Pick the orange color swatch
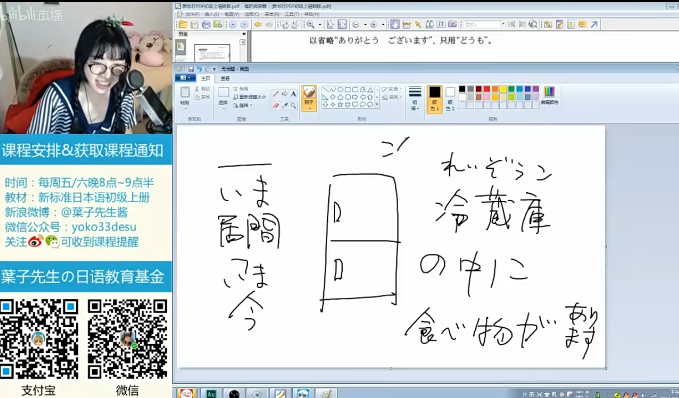This screenshot has height=398, width=679. (495, 89)
